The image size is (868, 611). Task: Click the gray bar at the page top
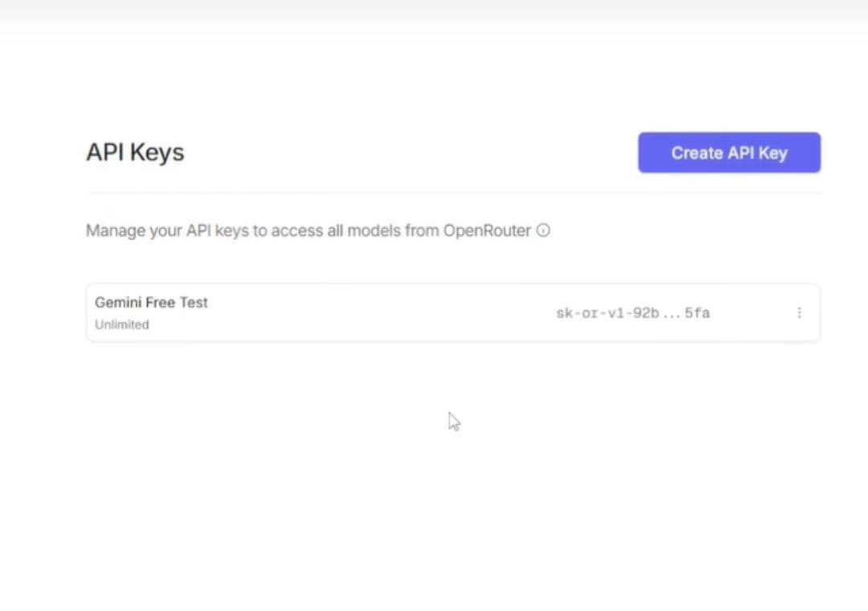434,11
